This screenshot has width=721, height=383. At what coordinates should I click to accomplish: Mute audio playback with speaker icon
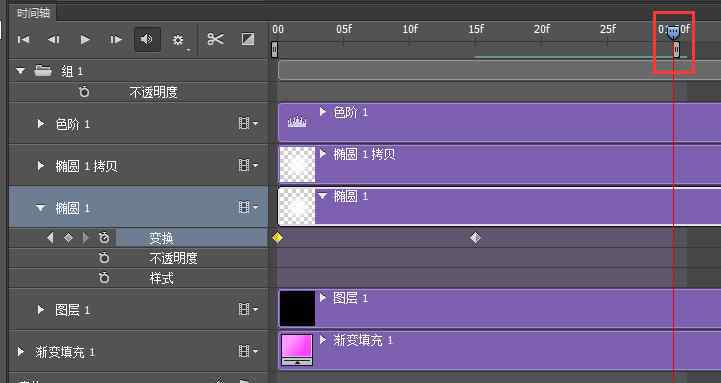[x=147, y=39]
